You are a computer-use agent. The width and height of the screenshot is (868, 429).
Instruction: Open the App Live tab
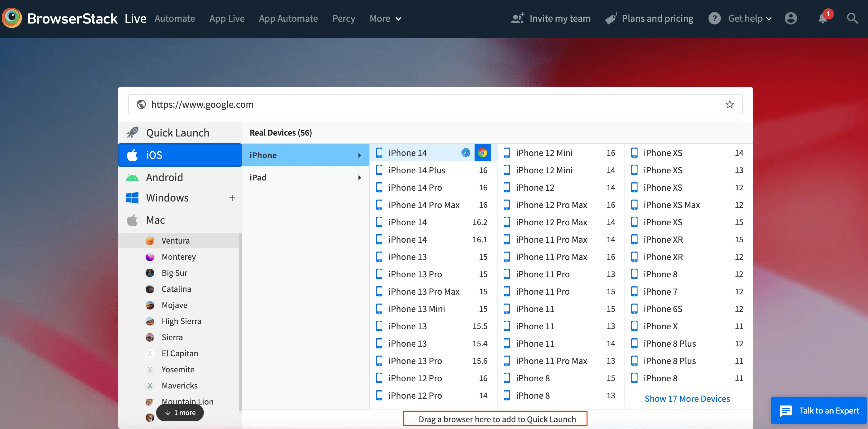227,18
